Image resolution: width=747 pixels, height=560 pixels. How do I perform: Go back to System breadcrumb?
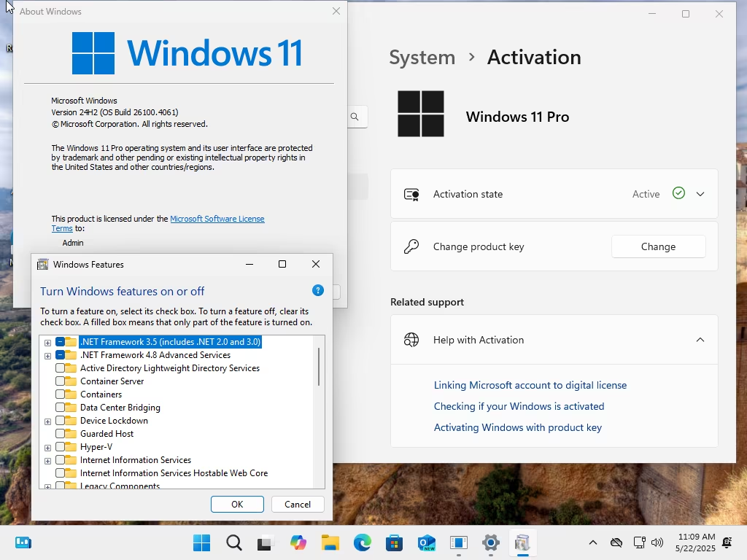click(x=422, y=57)
